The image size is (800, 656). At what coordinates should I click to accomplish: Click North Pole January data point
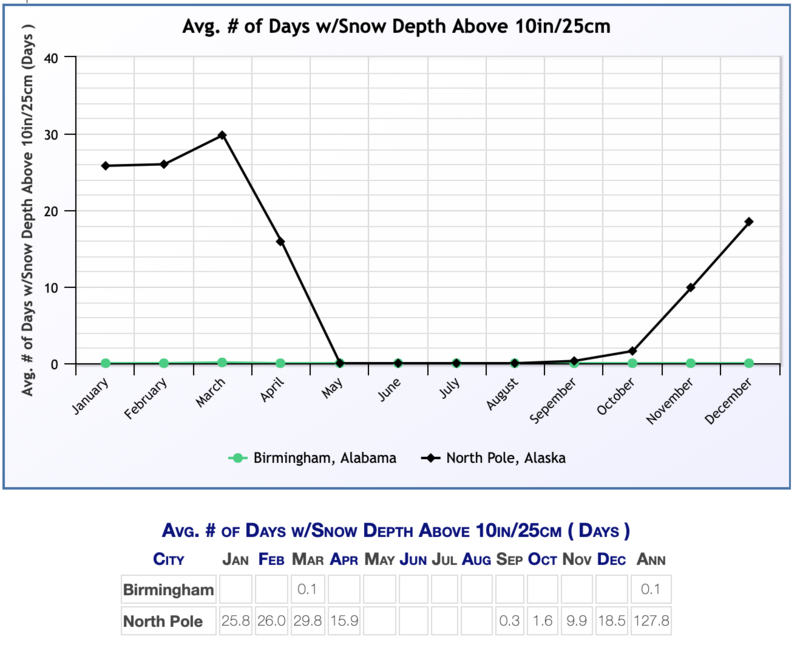[106, 166]
